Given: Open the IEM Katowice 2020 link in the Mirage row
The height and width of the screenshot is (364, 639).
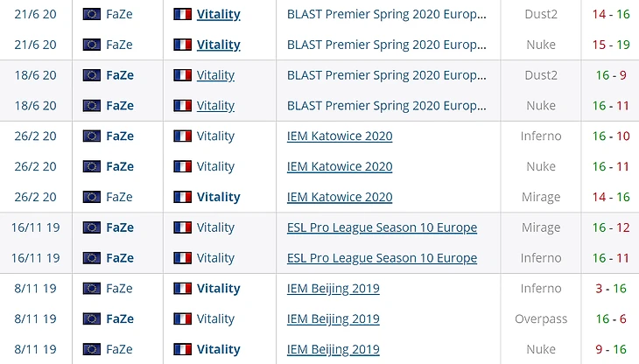Looking at the screenshot, I should [x=340, y=197].
